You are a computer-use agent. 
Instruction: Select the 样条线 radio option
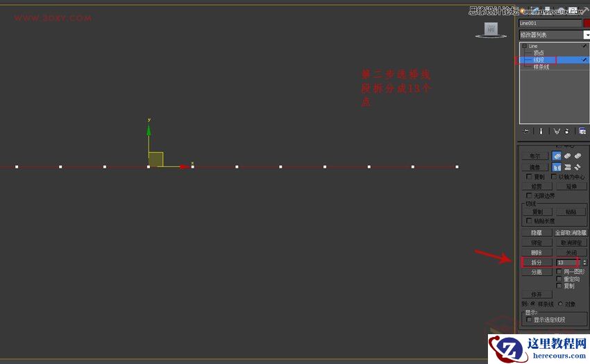[x=533, y=304]
